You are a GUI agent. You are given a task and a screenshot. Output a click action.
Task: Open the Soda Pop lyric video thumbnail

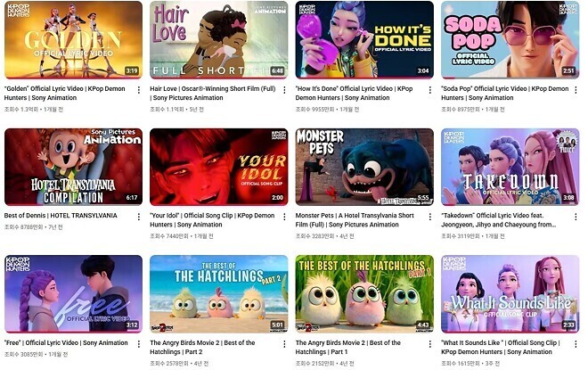point(510,40)
